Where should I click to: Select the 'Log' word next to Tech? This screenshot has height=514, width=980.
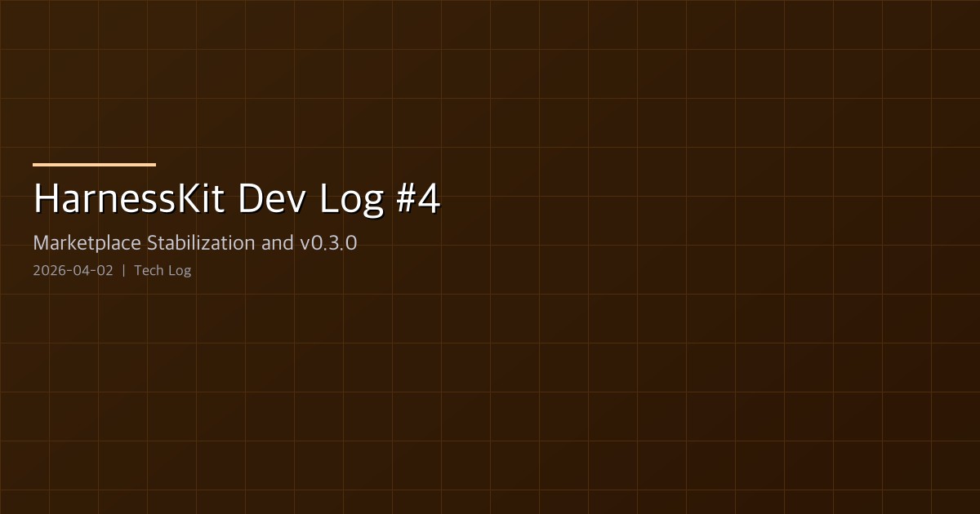(180, 270)
